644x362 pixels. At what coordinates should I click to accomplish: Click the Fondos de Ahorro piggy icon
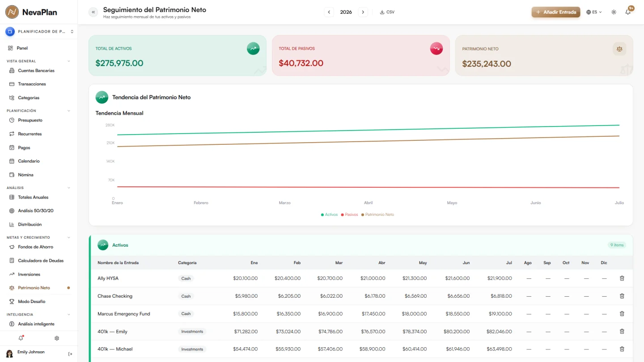12,247
